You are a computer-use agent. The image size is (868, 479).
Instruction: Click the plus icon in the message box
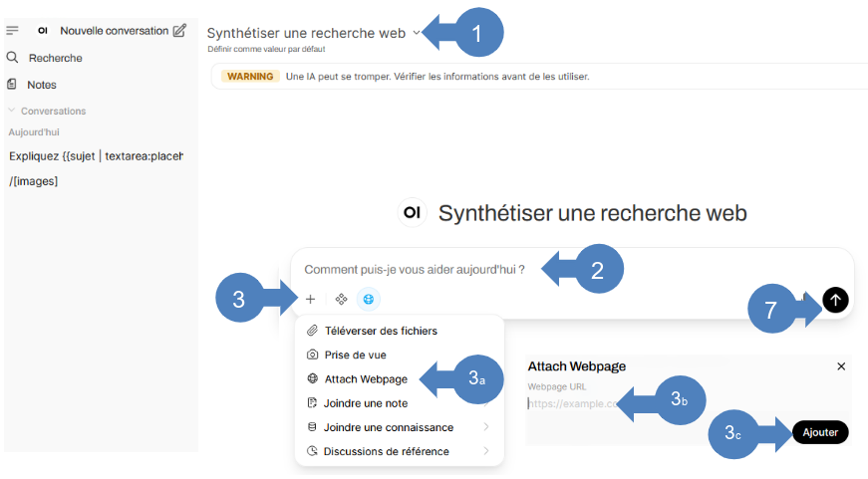[311, 299]
